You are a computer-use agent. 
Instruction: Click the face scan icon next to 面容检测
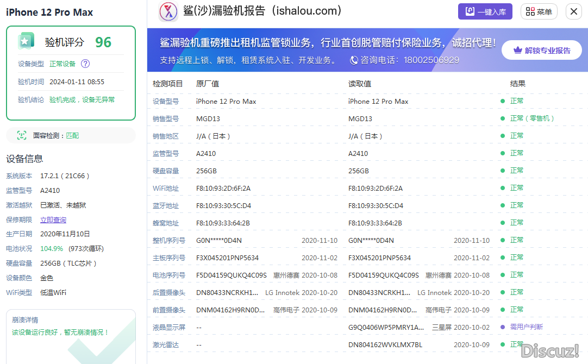click(x=22, y=135)
